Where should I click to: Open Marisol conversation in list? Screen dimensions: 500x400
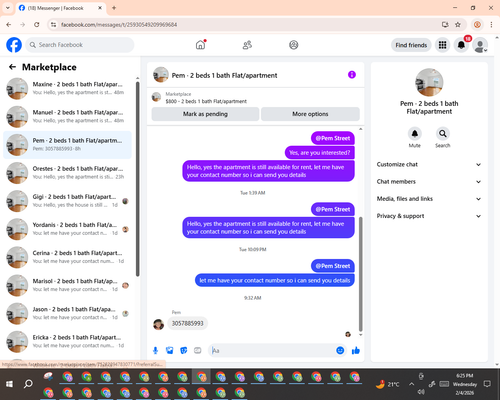point(67,285)
